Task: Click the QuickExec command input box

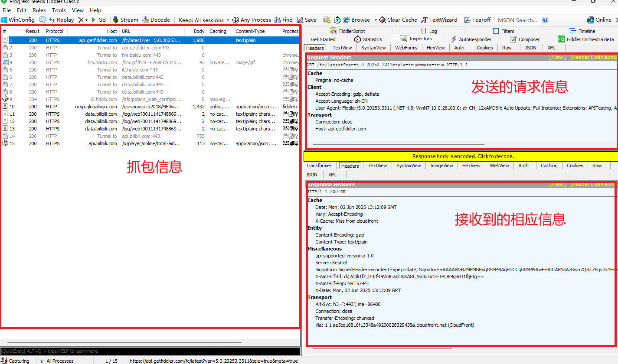Action: 150,351
